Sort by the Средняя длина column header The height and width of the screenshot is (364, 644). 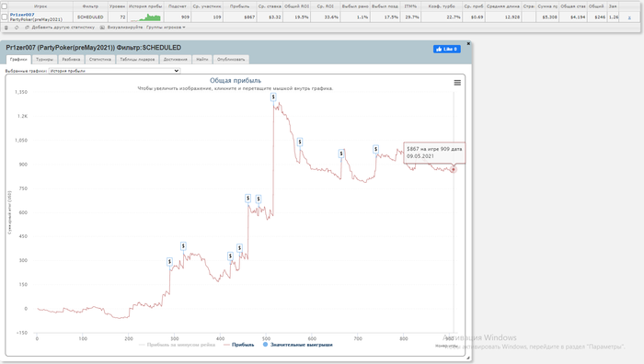coord(503,6)
